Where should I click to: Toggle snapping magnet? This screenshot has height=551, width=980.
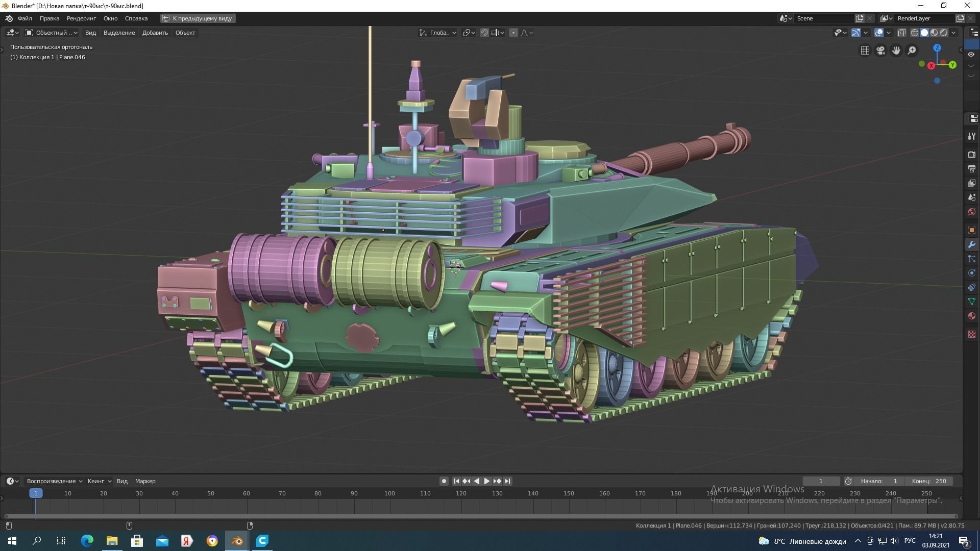pos(484,33)
